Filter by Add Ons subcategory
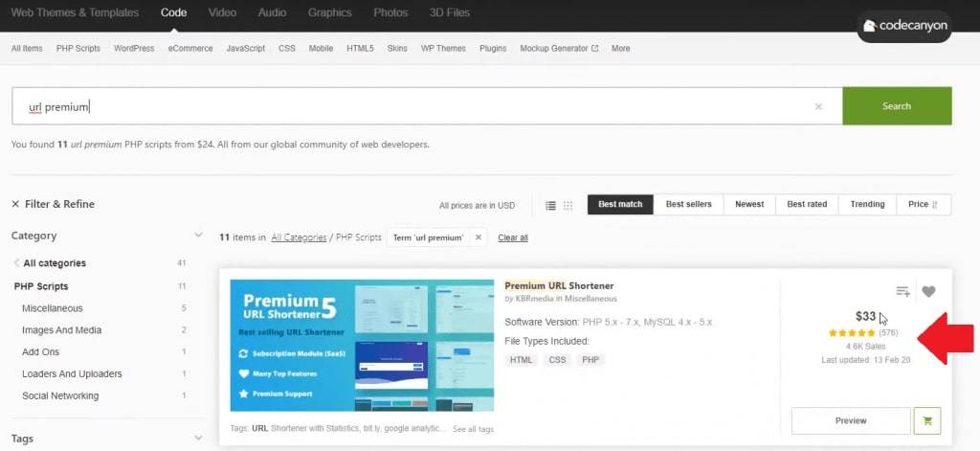This screenshot has width=980, height=451. coord(40,352)
